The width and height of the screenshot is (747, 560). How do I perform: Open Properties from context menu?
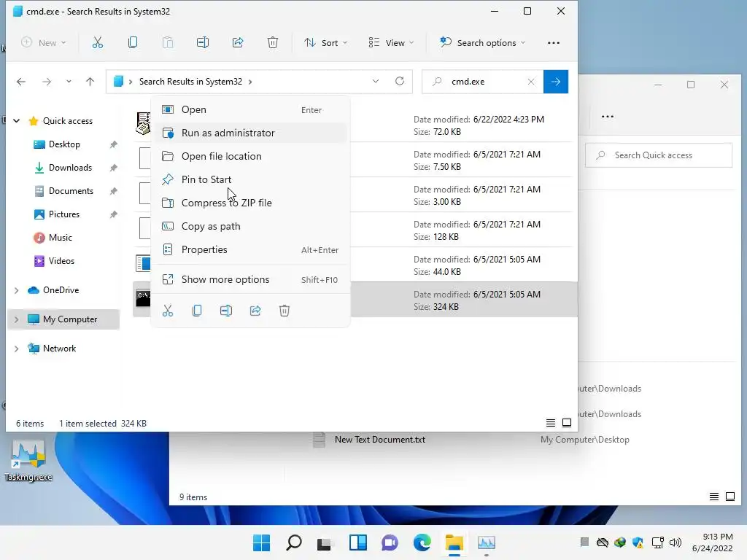coord(251,249)
